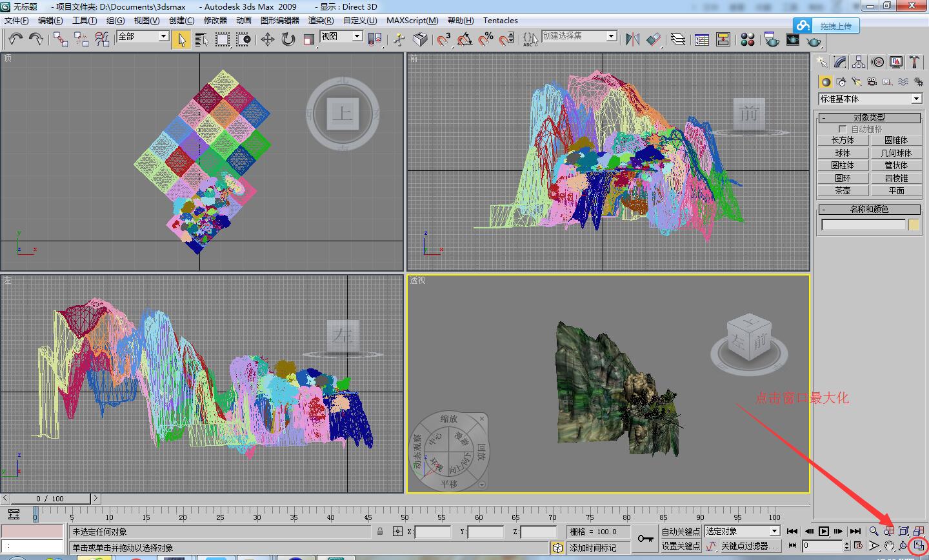Click the Rectangular Selection Region tool
The image size is (929, 560).
click(223, 39)
